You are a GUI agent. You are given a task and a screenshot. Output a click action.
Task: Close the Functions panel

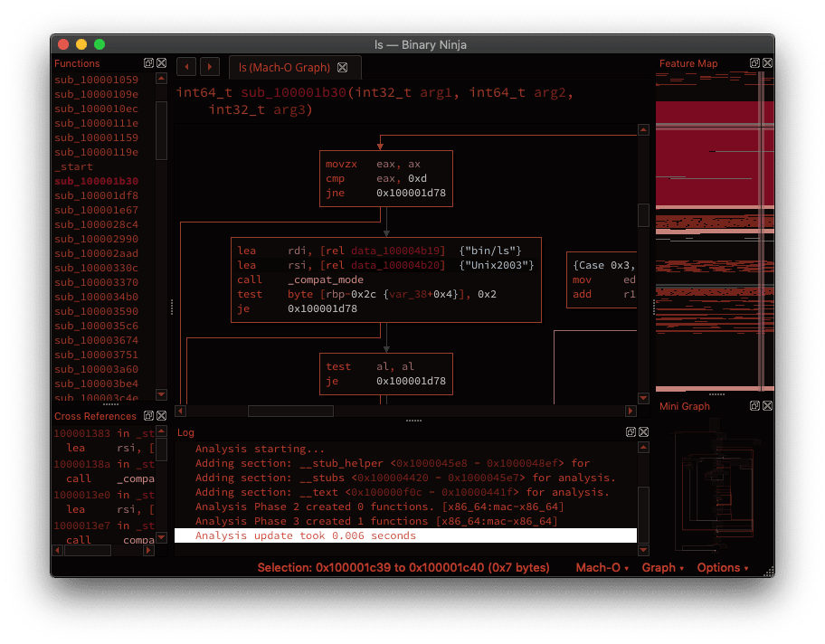(161, 63)
